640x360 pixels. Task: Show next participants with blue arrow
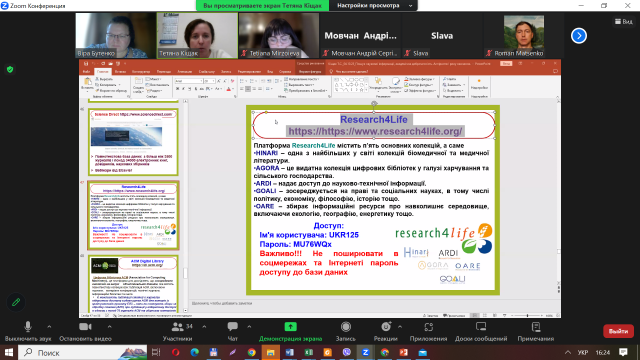coord(579,36)
